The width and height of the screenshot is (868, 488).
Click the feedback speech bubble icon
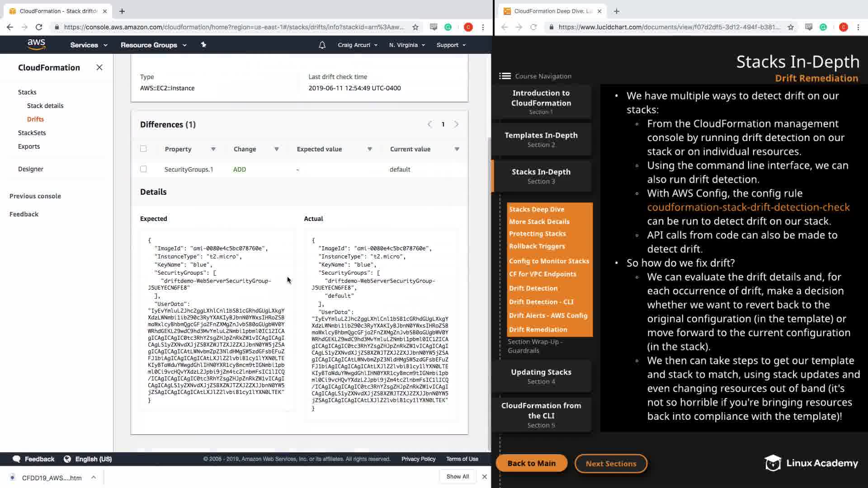coord(17,459)
